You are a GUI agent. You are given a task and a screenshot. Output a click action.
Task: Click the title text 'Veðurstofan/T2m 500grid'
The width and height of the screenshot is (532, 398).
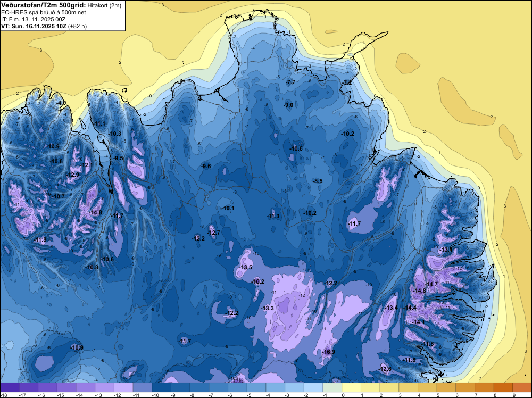pyautogui.click(x=44, y=5)
